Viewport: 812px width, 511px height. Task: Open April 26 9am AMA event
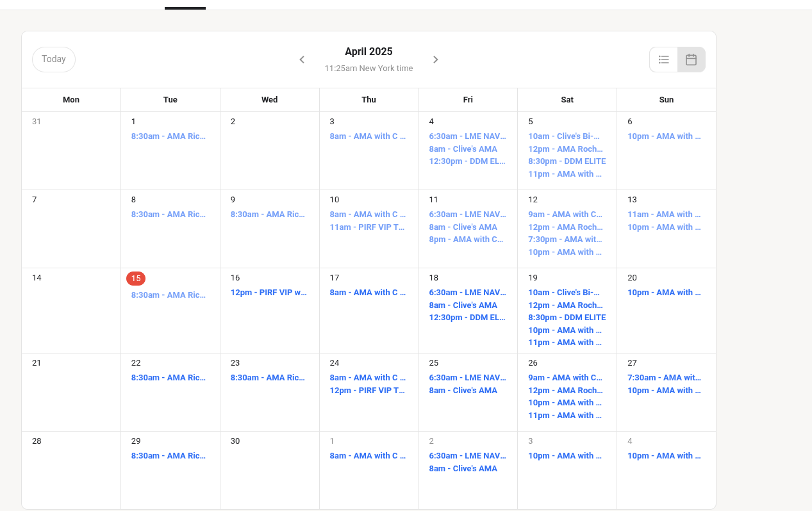[565, 378]
